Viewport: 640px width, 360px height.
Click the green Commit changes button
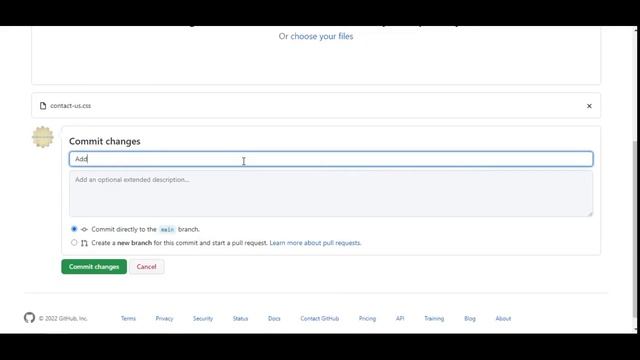tap(94, 267)
